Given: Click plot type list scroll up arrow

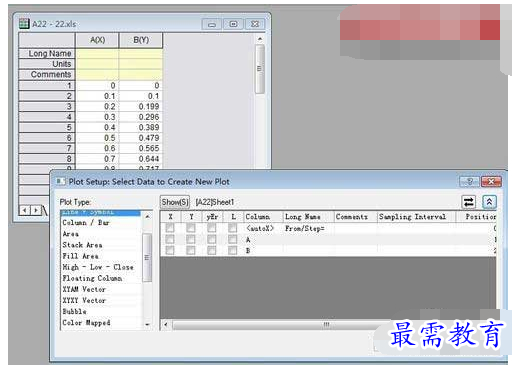Looking at the screenshot, I should (x=147, y=217).
